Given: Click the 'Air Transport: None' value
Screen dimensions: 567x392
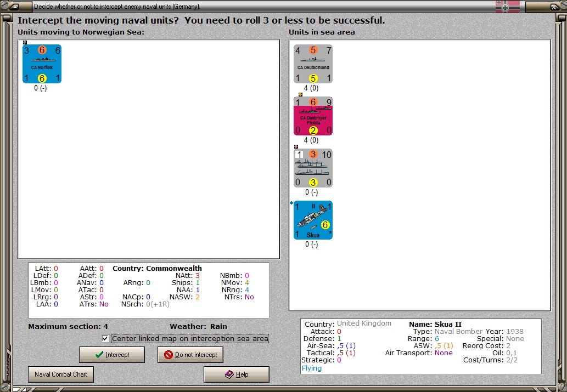Looking at the screenshot, I should pos(419,353).
